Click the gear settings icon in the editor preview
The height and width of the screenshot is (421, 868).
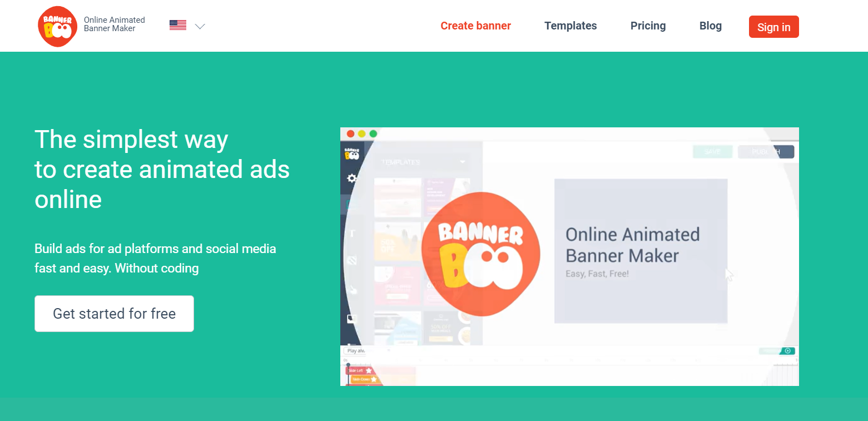click(x=352, y=179)
